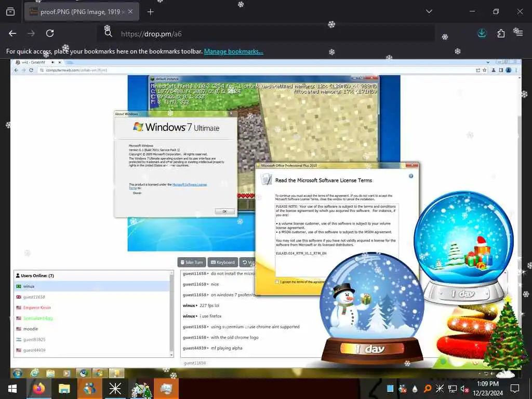Select the proof.PNG browser tab

coord(82,12)
